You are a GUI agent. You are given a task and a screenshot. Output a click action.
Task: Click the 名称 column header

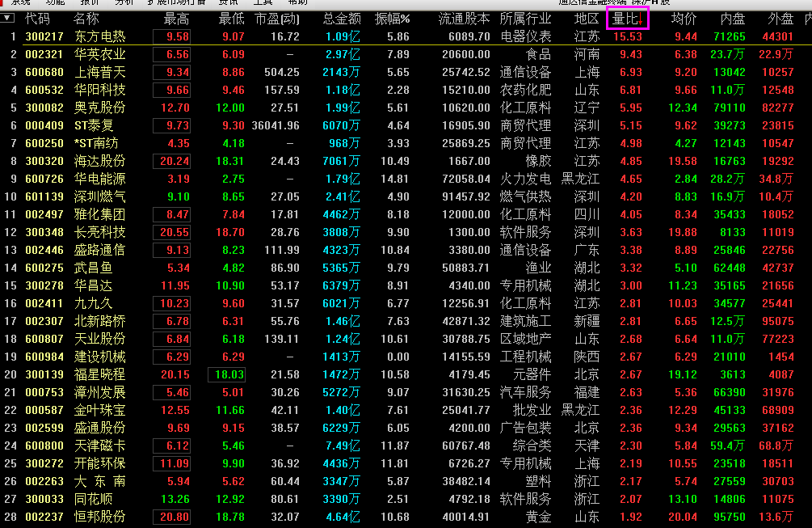pyautogui.click(x=86, y=19)
